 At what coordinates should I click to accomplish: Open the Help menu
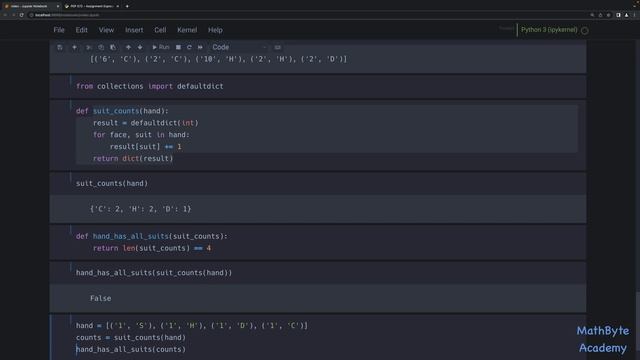215,30
